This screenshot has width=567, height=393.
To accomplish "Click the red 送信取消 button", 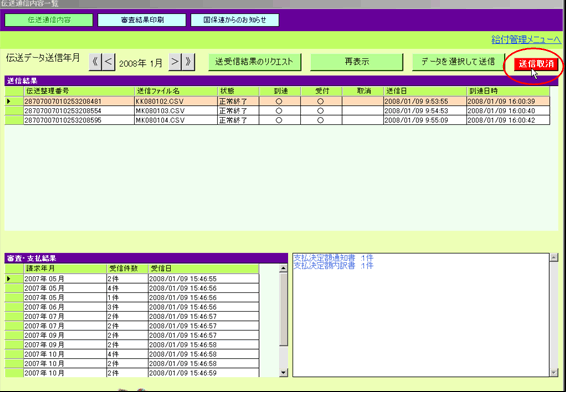I will pyautogui.click(x=536, y=64).
